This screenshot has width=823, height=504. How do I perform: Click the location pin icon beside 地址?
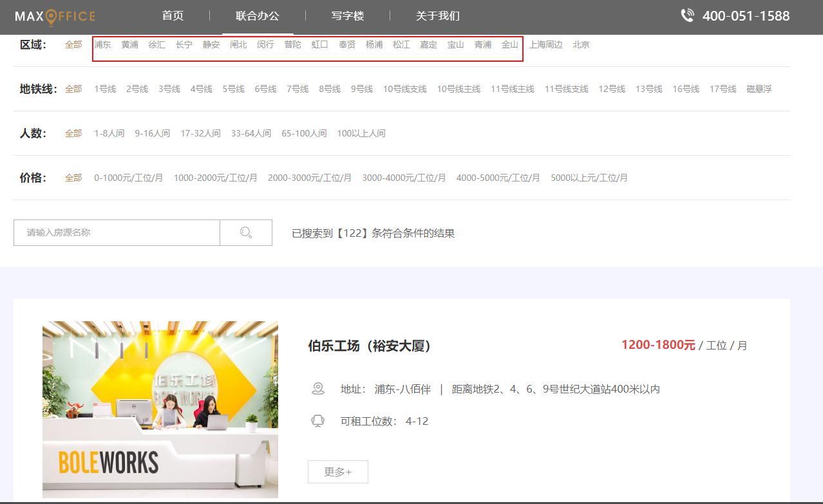point(317,389)
